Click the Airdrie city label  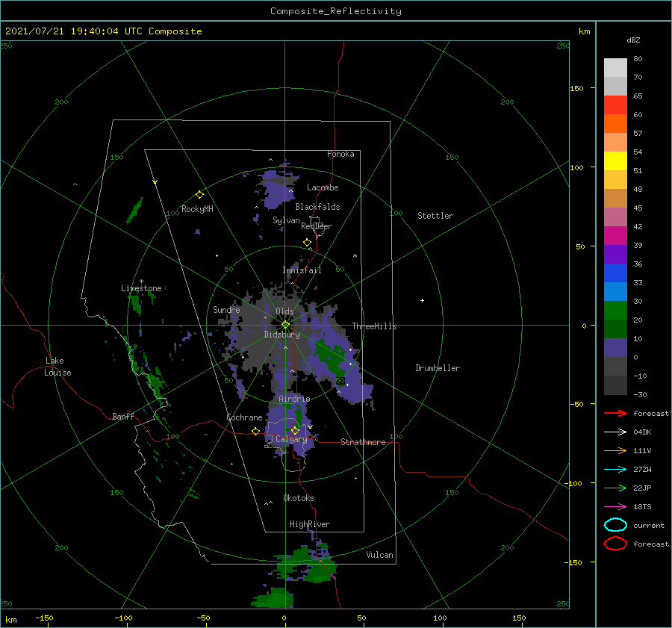click(x=294, y=399)
